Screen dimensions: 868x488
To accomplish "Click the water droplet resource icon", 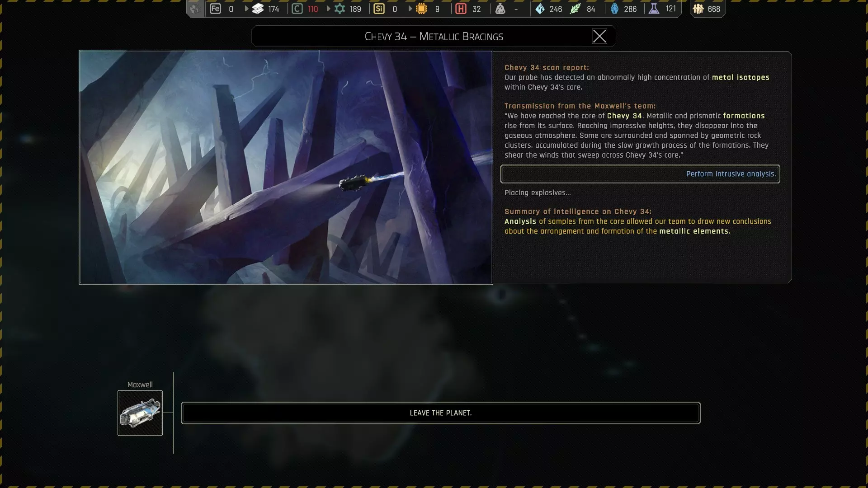I will 540,9.
